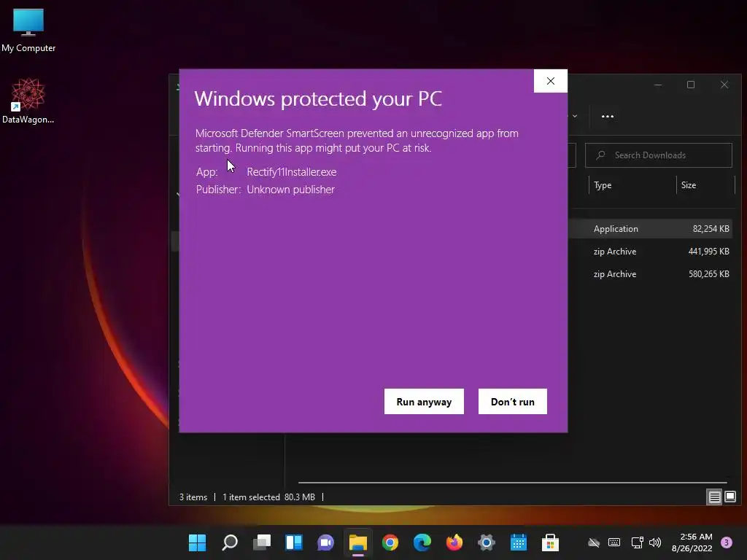The width and height of the screenshot is (747, 560).
Task: Launch Microsoft Edge from taskbar
Action: click(422, 542)
